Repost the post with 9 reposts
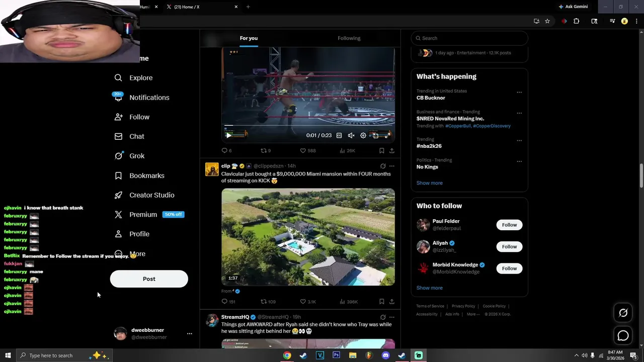This screenshot has width=644, height=362. pos(266,150)
